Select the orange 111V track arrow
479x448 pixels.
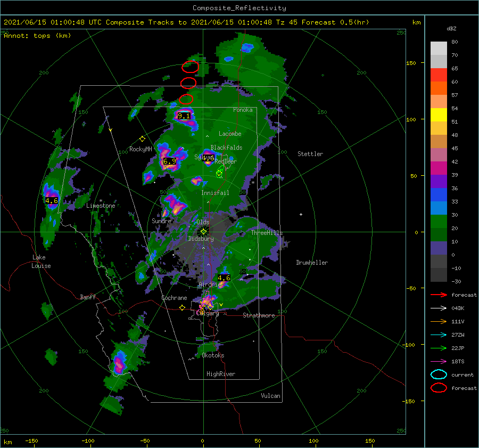[439, 321]
